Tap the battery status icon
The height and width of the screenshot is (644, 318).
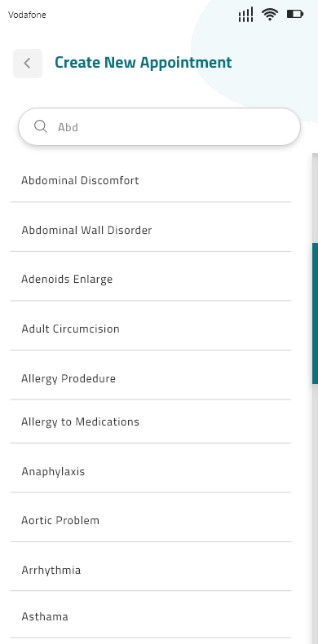295,15
